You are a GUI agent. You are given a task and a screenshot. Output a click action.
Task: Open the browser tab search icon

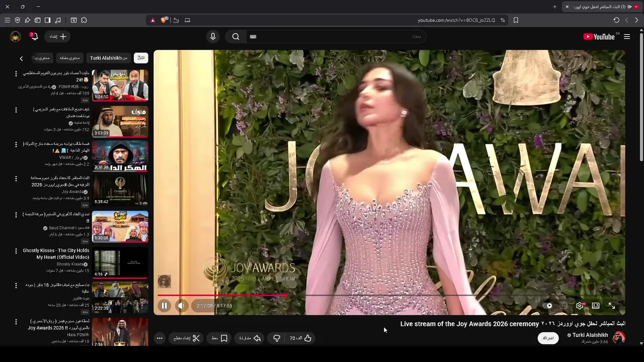[73, 20]
